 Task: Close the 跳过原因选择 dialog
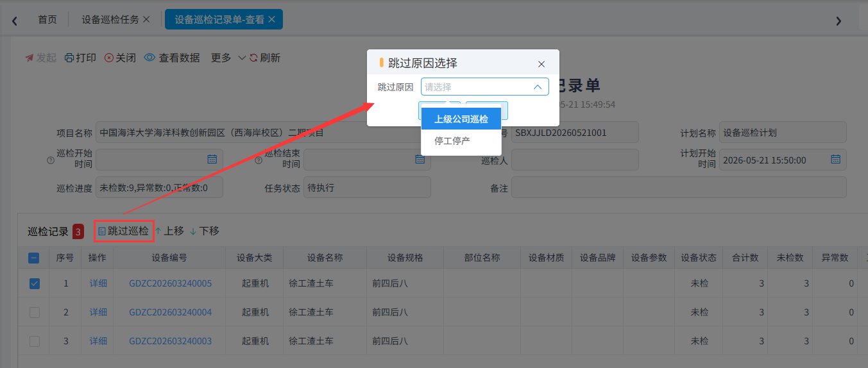541,64
